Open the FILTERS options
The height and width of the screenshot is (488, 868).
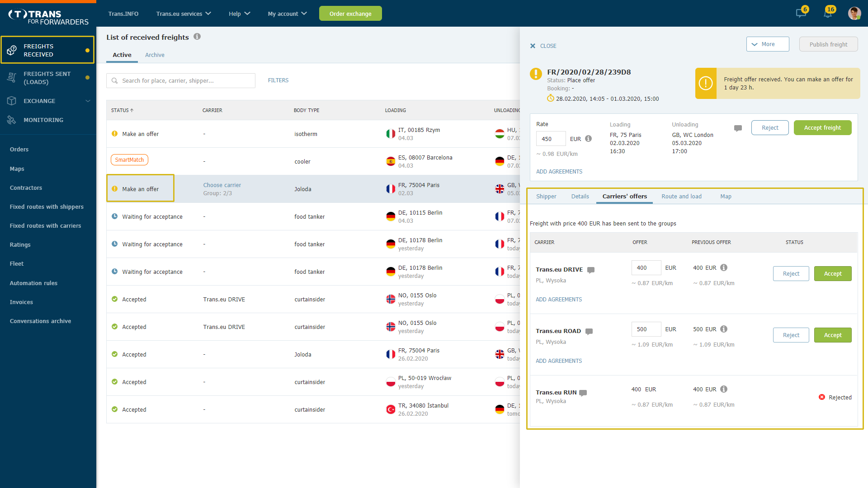coord(278,80)
